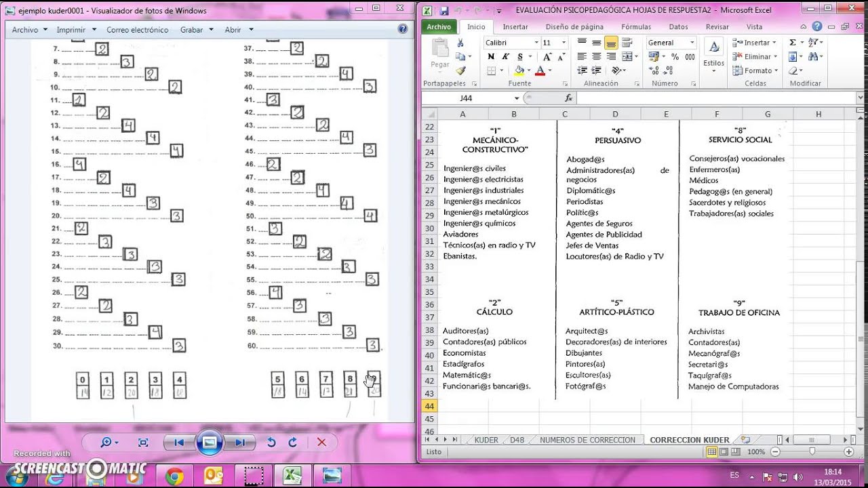Open the Calibri font name dropdown
The width and height of the screenshot is (868, 488).
pyautogui.click(x=536, y=43)
